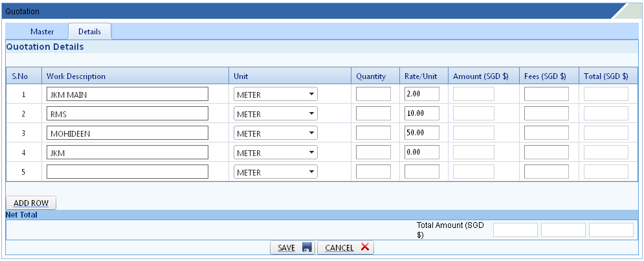Click Fees field in JKM MAIN row

coord(547,94)
